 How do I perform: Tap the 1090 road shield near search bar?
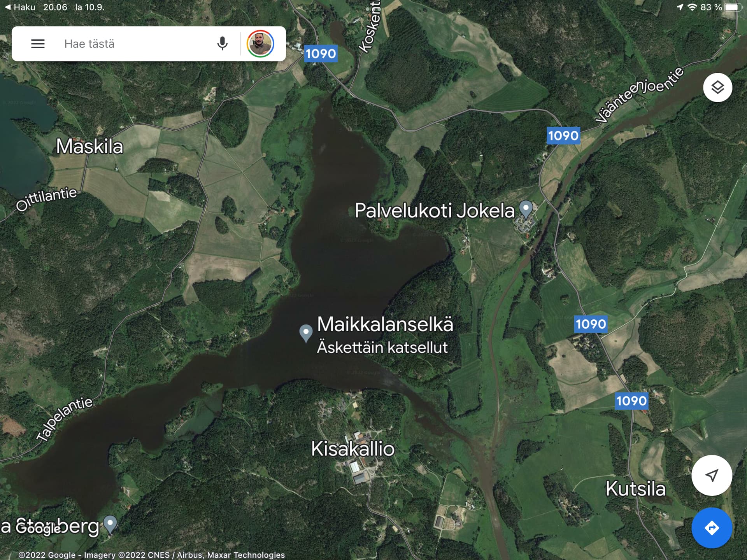[321, 53]
